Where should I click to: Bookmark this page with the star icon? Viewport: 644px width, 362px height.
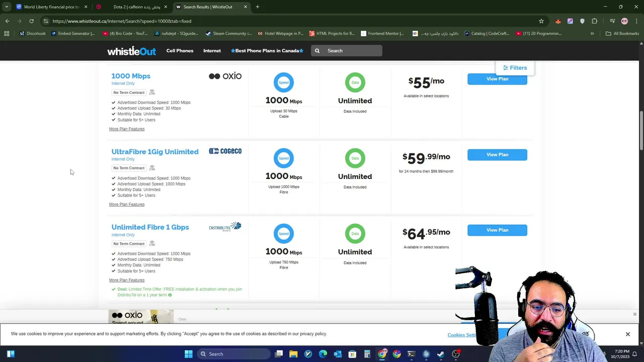click(541, 21)
